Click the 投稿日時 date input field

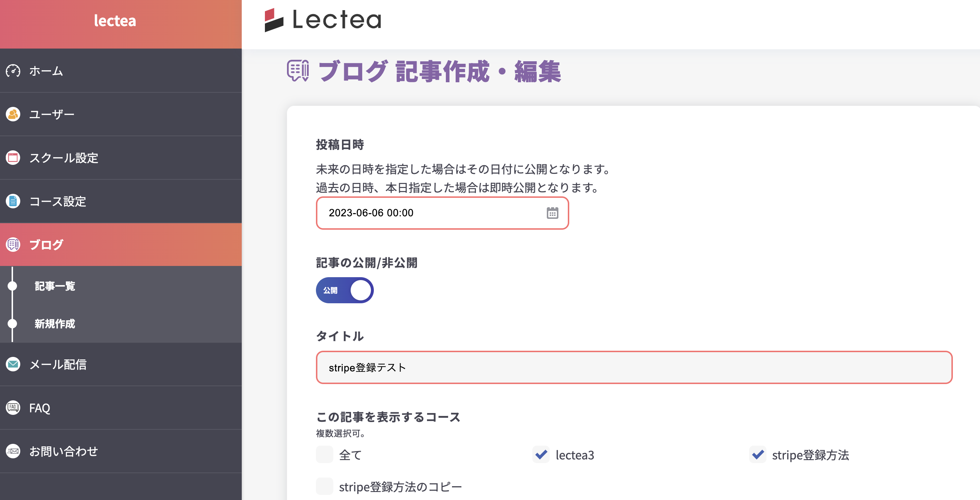(430, 213)
